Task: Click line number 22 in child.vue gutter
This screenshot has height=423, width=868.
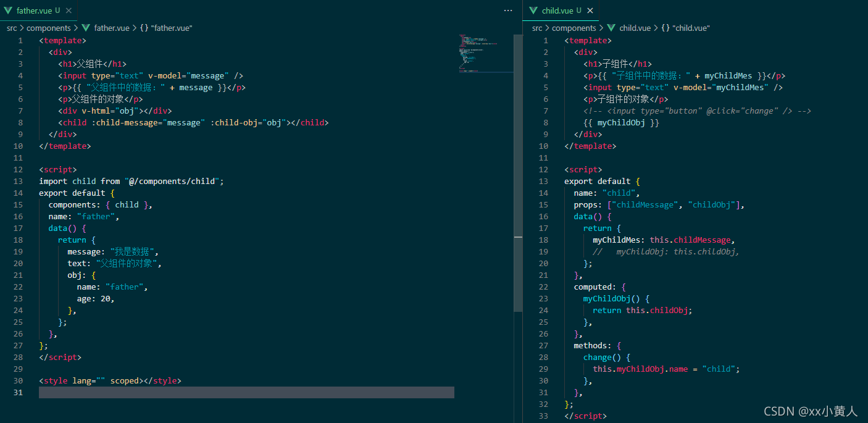Action: [543, 287]
